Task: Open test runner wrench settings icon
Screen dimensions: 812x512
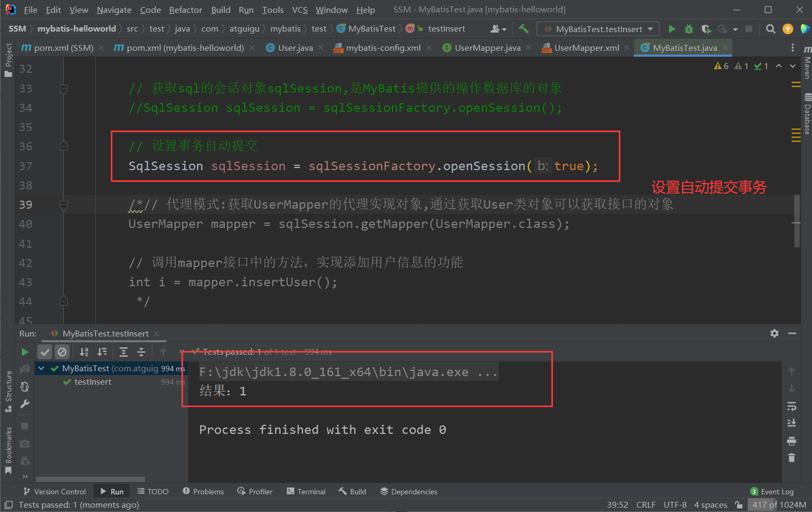Action: pyautogui.click(x=25, y=404)
